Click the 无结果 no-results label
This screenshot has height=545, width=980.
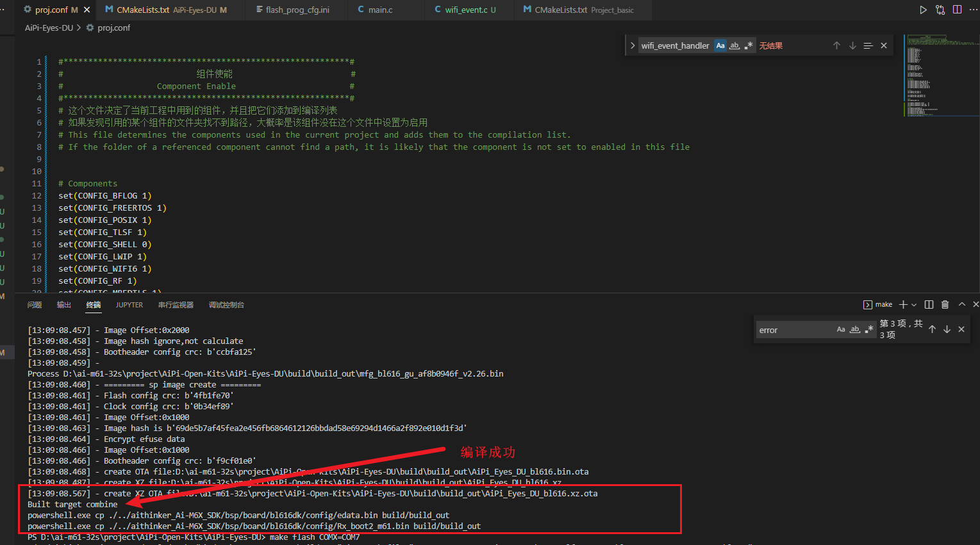click(x=771, y=45)
